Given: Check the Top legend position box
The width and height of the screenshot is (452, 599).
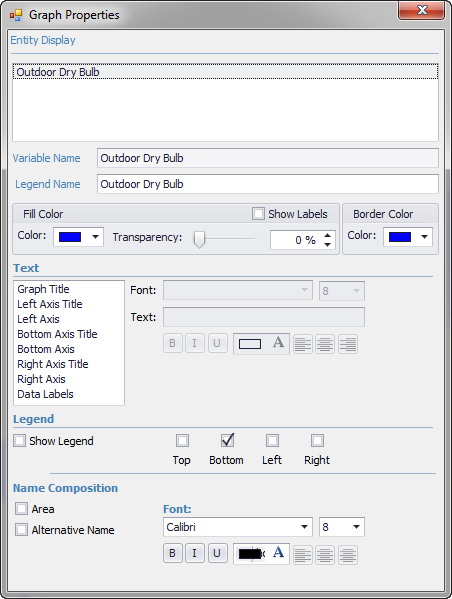Looking at the screenshot, I should (182, 440).
